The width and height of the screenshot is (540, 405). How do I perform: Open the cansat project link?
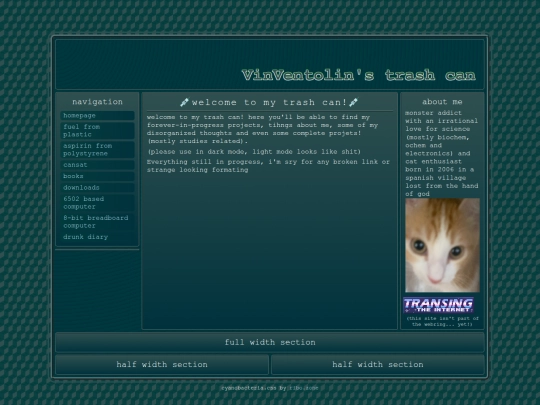point(97,165)
